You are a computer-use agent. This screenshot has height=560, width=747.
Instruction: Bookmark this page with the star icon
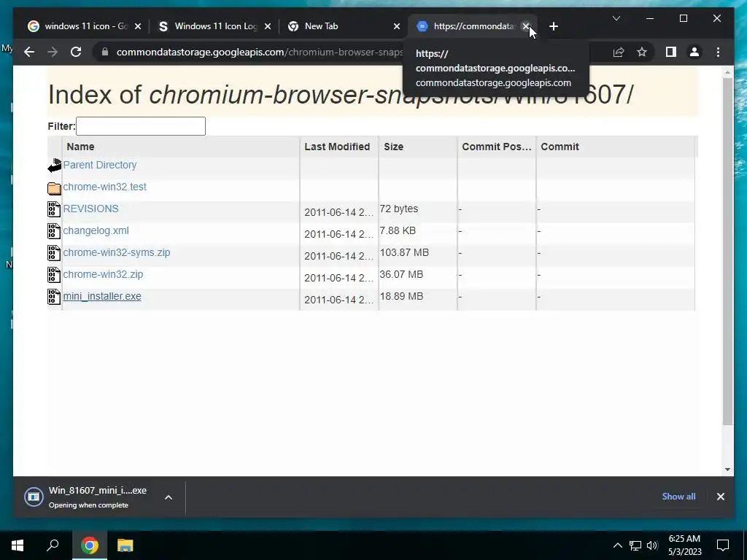click(x=642, y=52)
